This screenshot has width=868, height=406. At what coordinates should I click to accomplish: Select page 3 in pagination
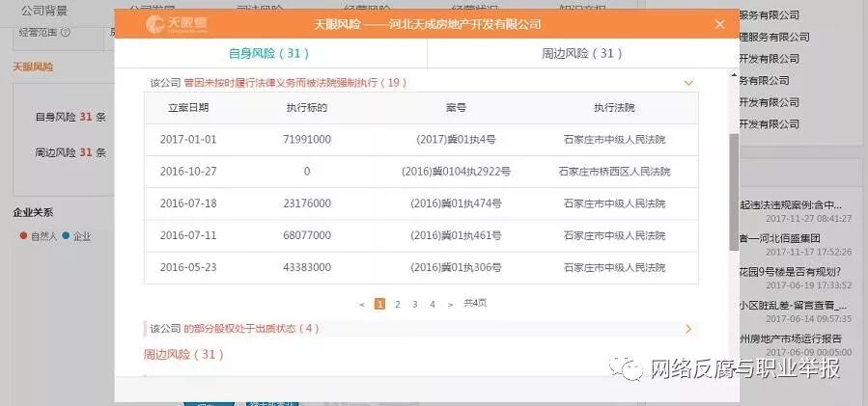[x=414, y=304]
